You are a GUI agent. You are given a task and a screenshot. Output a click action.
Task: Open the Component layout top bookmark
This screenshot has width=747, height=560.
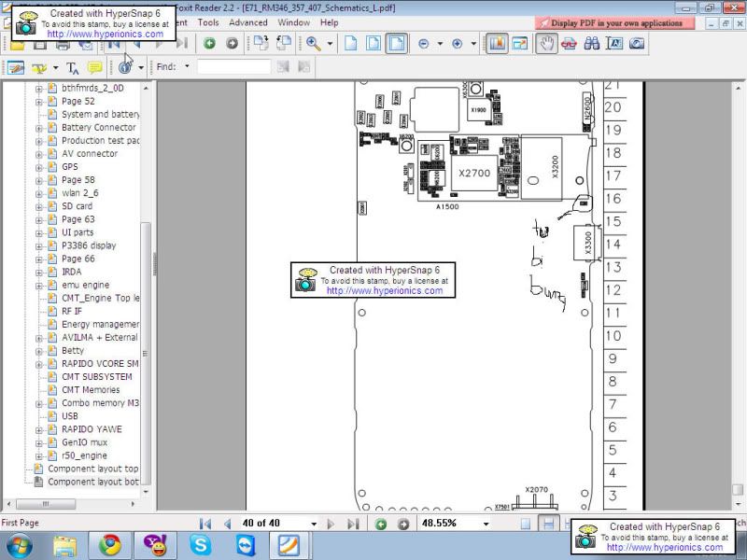pos(92,469)
